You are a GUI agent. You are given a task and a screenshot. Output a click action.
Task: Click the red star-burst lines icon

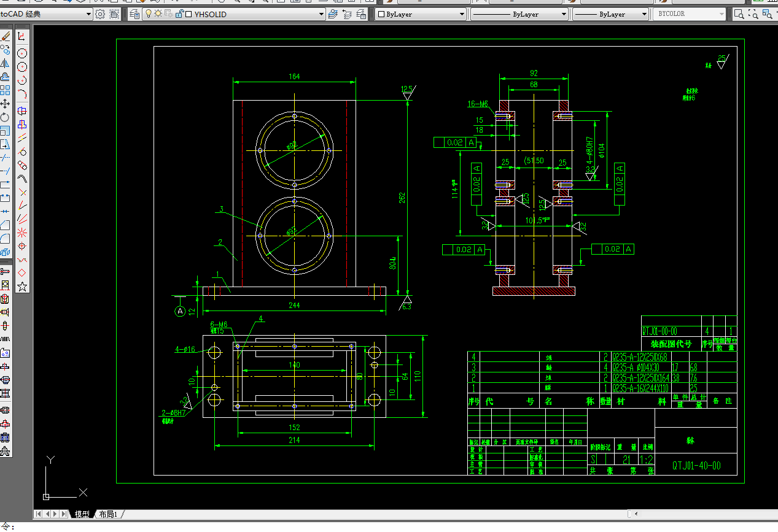(22, 233)
